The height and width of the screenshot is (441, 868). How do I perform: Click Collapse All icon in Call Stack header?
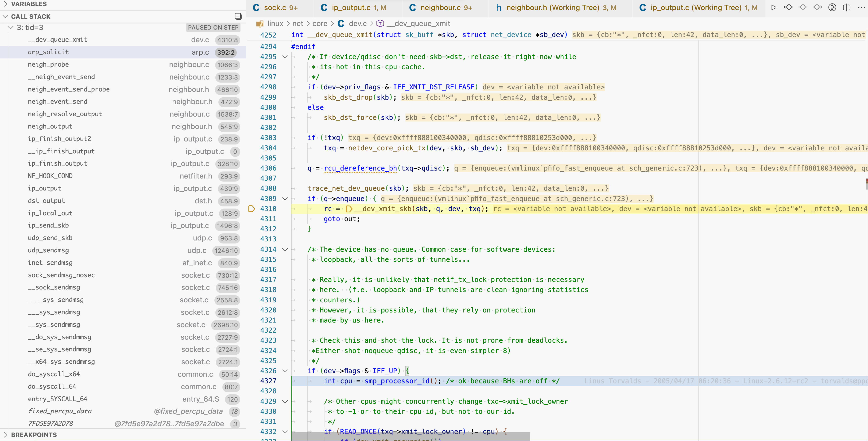238,16
